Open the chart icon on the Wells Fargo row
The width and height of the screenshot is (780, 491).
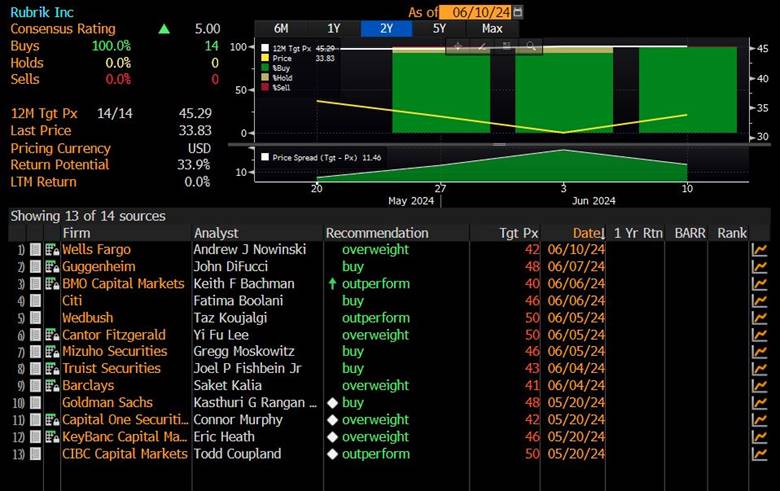pos(759,250)
